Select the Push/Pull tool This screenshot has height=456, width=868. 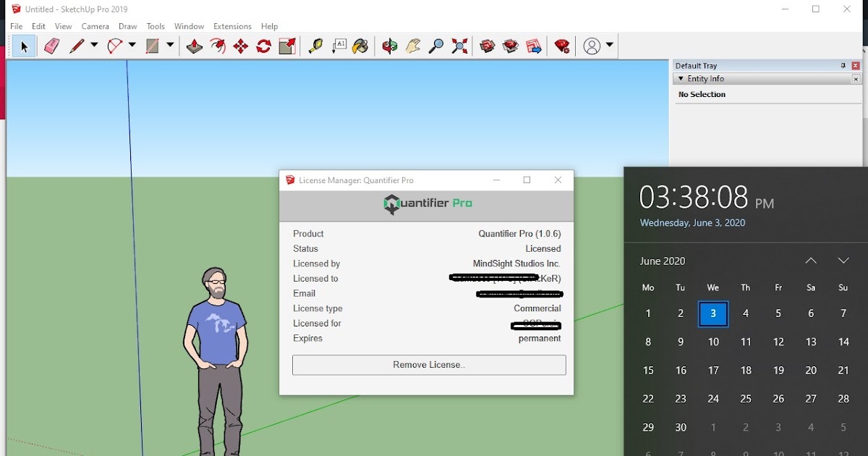195,46
